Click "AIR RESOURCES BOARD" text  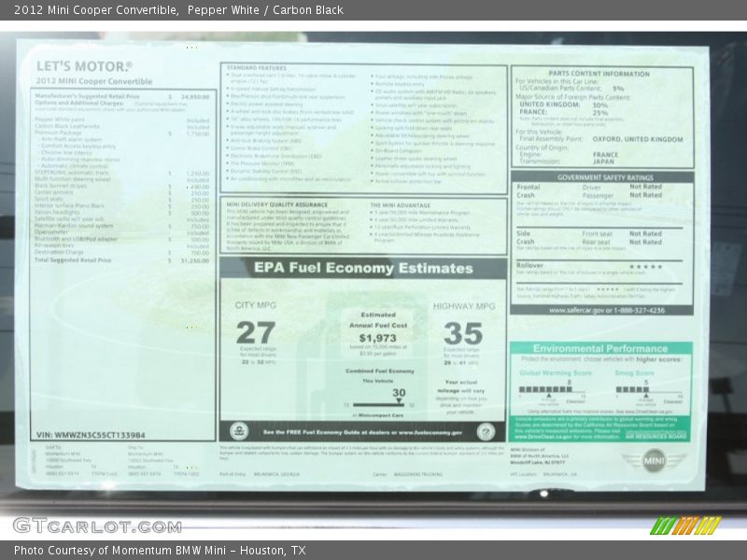tap(656, 436)
